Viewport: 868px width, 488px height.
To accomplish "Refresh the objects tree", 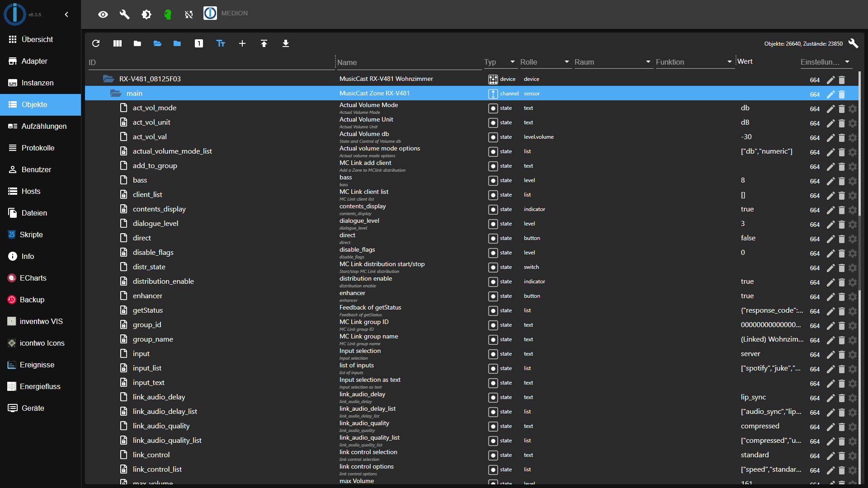I will pos(96,43).
